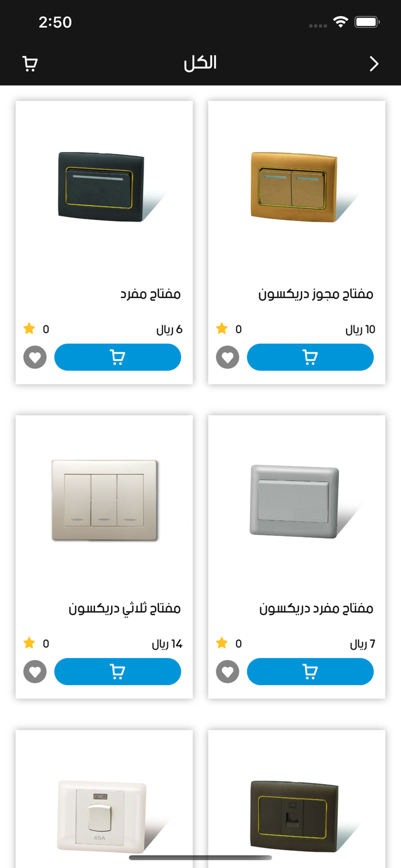Screen dimensions: 401x868
Task: Favorite the مفتاح مجوز دريكسون product
Action: pos(227,357)
